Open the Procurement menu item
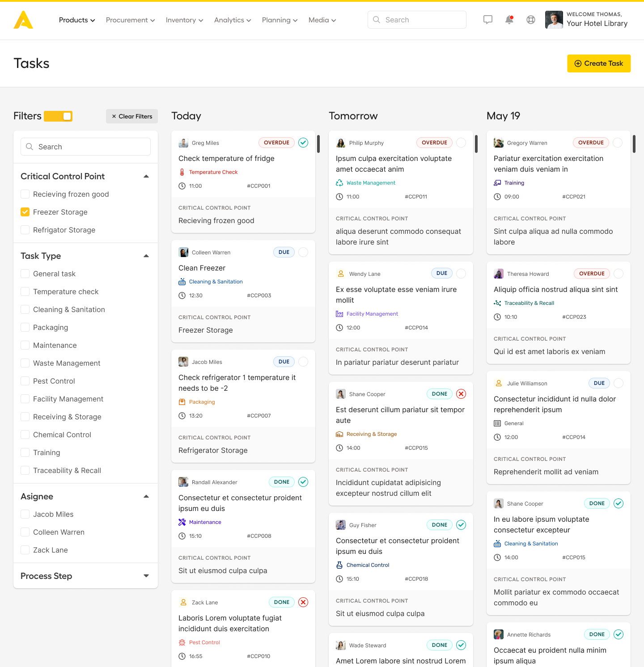The image size is (644, 667). (130, 20)
